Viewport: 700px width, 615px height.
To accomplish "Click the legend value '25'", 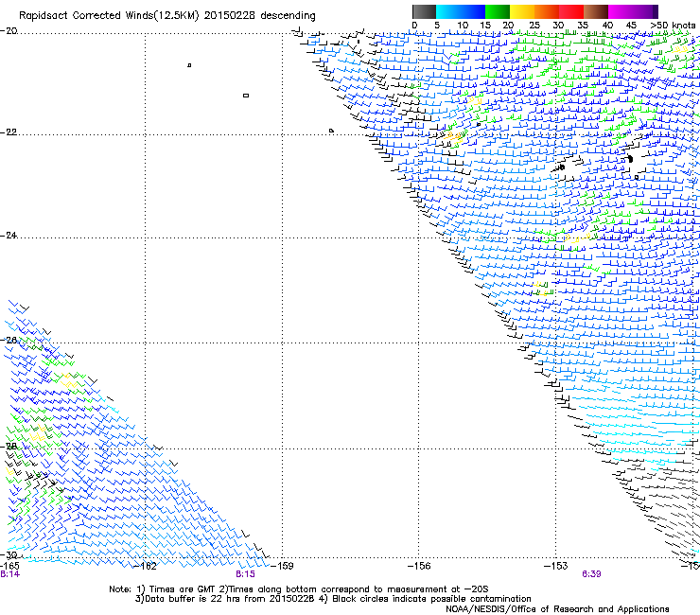I will 534,26.
